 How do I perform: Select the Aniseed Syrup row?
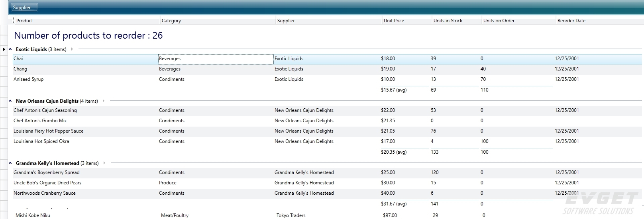click(x=328, y=80)
